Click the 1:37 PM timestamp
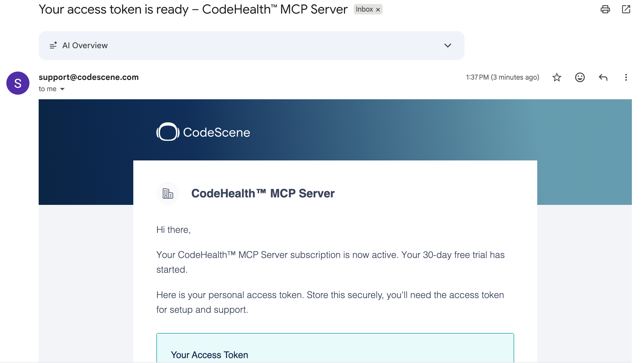 (503, 77)
